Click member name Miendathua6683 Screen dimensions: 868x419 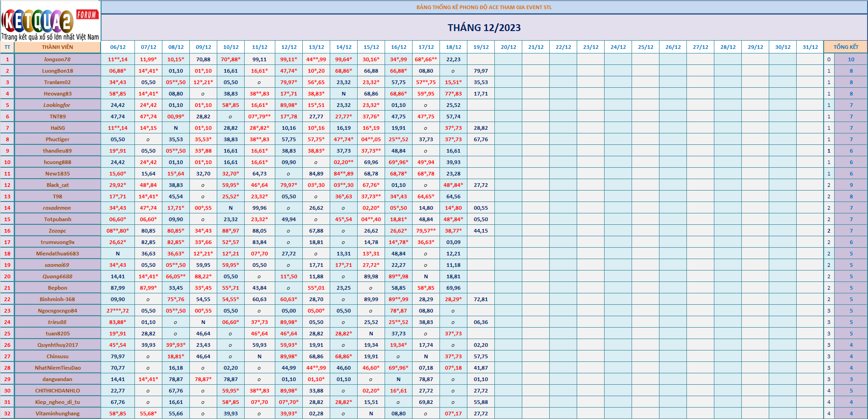pyautogui.click(x=57, y=254)
